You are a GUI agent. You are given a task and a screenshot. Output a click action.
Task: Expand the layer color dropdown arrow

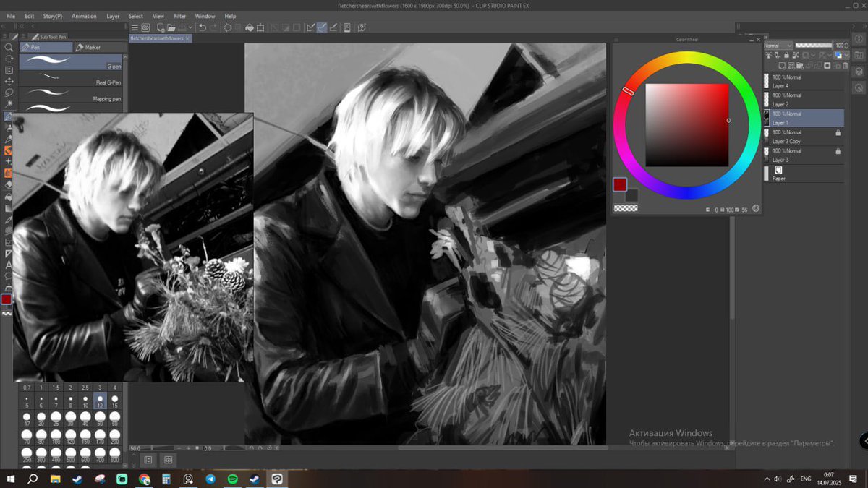[847, 55]
